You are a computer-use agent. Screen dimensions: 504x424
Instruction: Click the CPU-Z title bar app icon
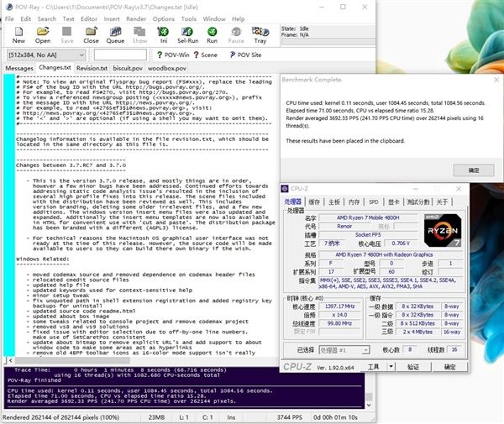point(285,189)
